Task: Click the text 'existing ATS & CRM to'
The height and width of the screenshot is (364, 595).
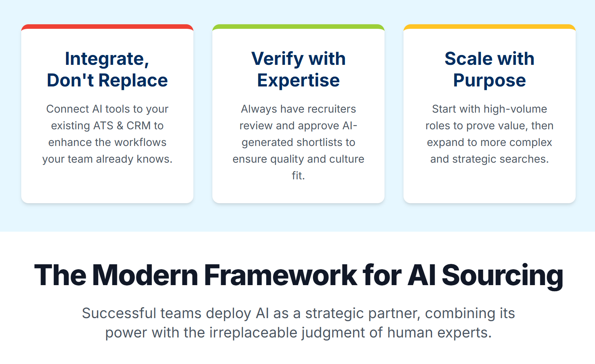Action: coord(107,126)
